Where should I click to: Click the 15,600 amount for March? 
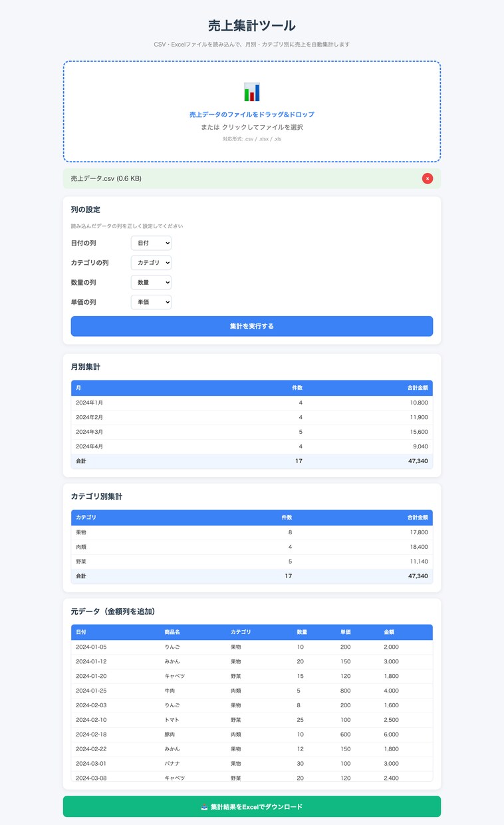tap(419, 432)
